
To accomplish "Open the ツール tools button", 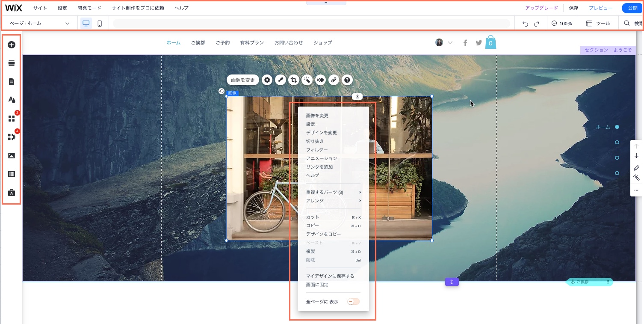I will [598, 24].
